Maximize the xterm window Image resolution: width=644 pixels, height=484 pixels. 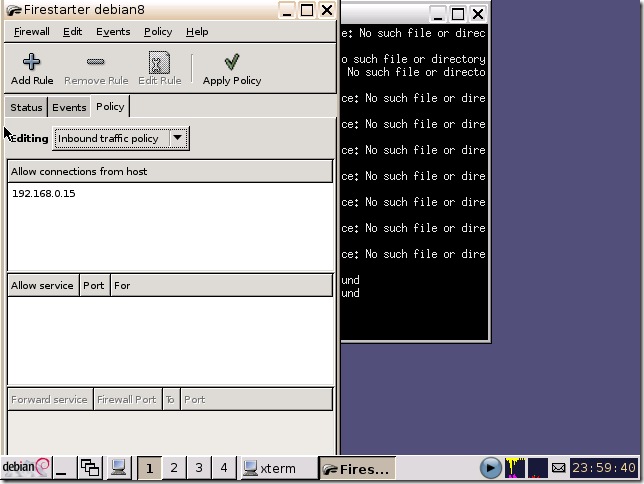point(458,14)
